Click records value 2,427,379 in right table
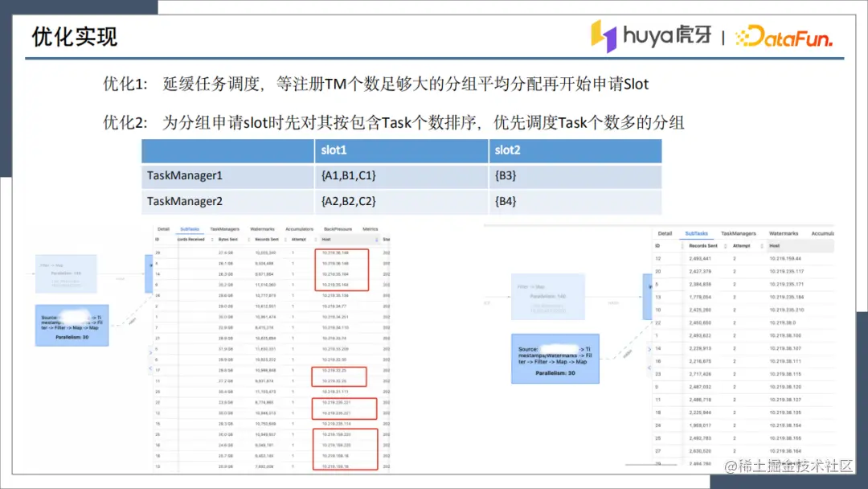The width and height of the screenshot is (868, 489). [x=700, y=271]
